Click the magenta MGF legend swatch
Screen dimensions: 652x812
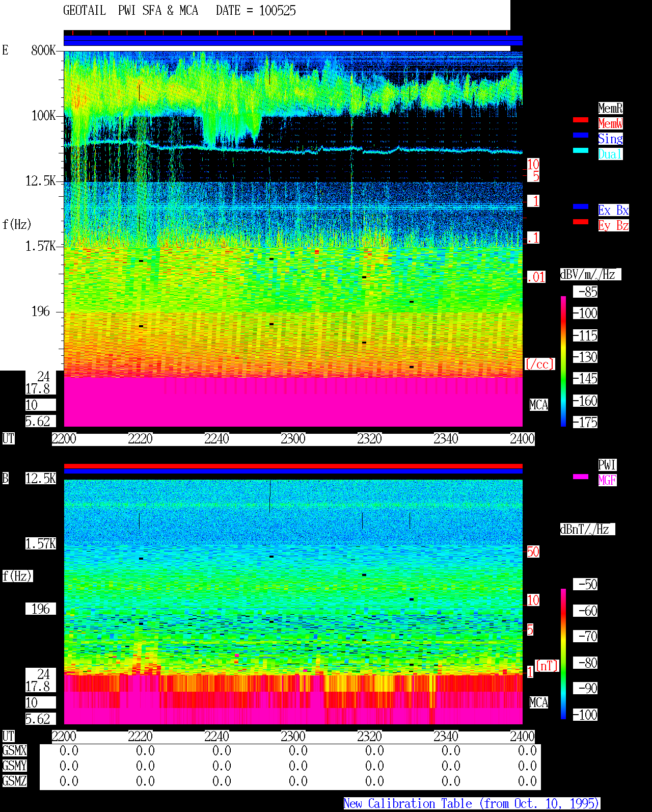click(581, 477)
